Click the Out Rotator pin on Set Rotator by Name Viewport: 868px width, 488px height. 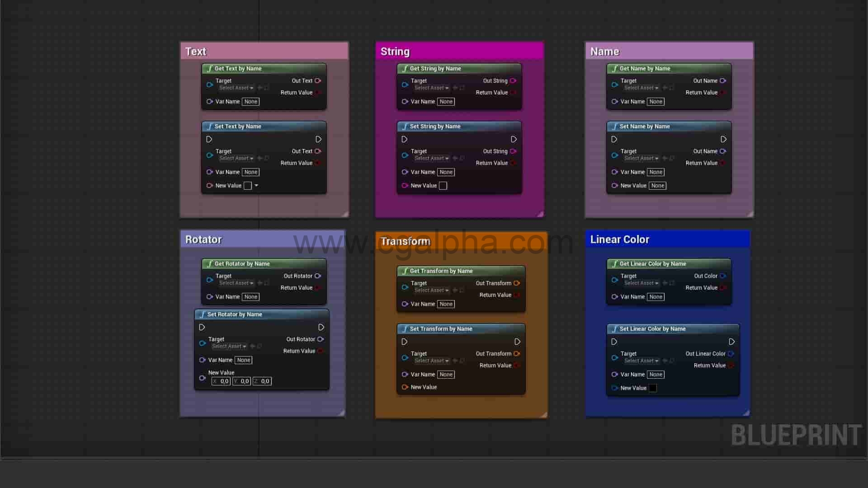321,339
